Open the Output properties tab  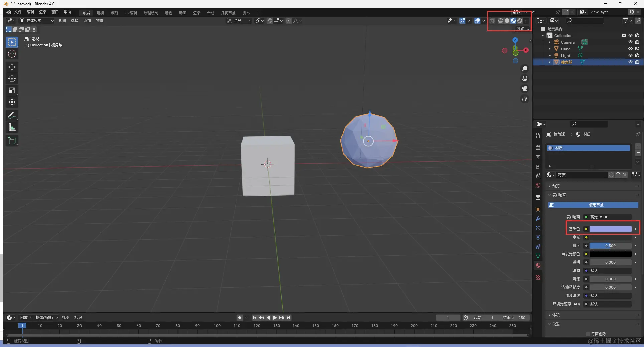coord(538,157)
